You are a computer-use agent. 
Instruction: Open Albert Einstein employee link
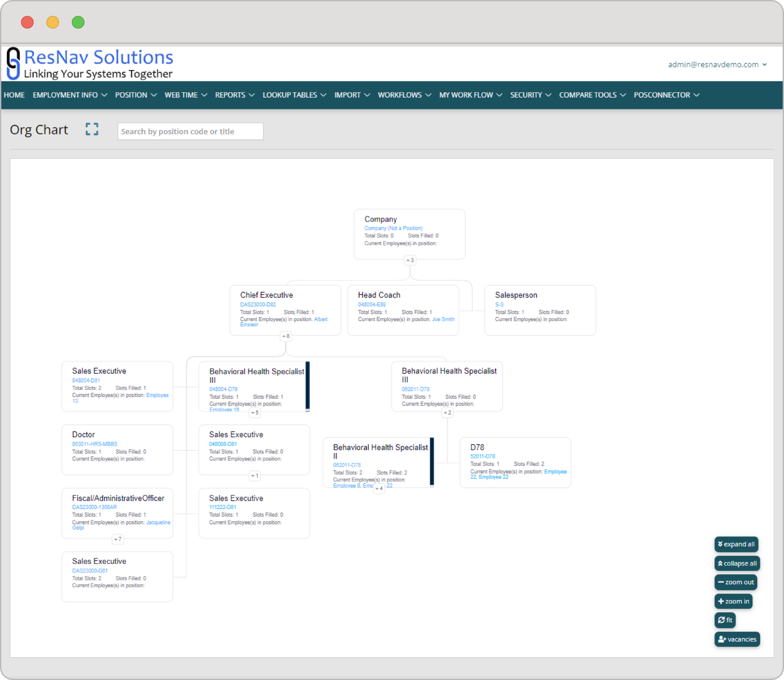coord(320,319)
